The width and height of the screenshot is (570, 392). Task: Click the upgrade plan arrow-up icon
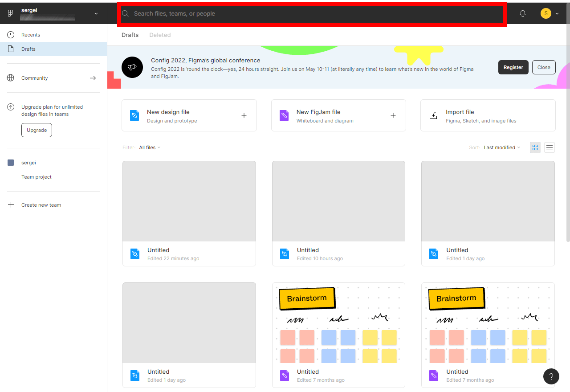pos(11,107)
